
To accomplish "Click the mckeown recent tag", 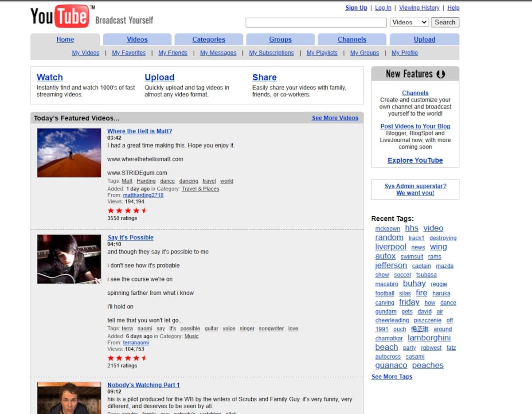I will (x=387, y=229).
